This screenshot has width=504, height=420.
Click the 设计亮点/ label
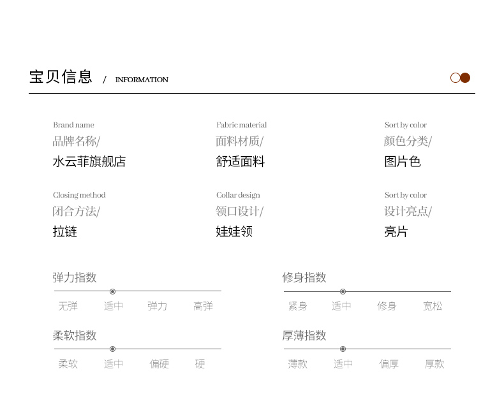(x=408, y=212)
